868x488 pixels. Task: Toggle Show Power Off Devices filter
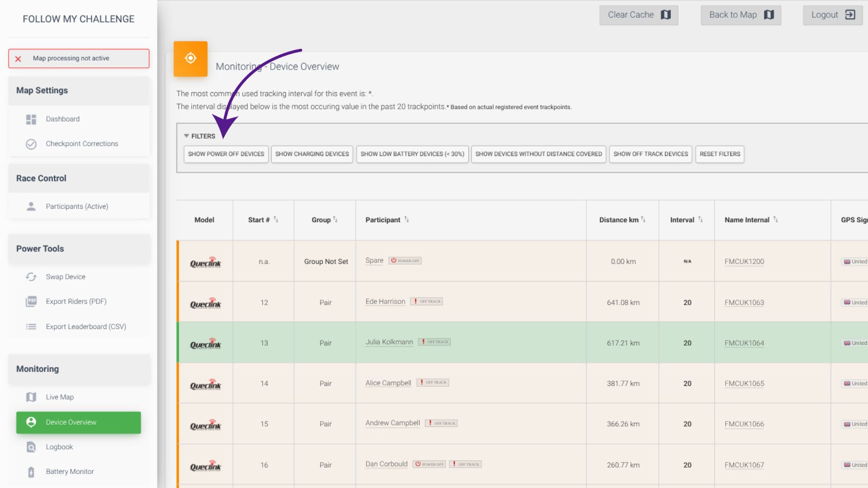[x=226, y=154]
